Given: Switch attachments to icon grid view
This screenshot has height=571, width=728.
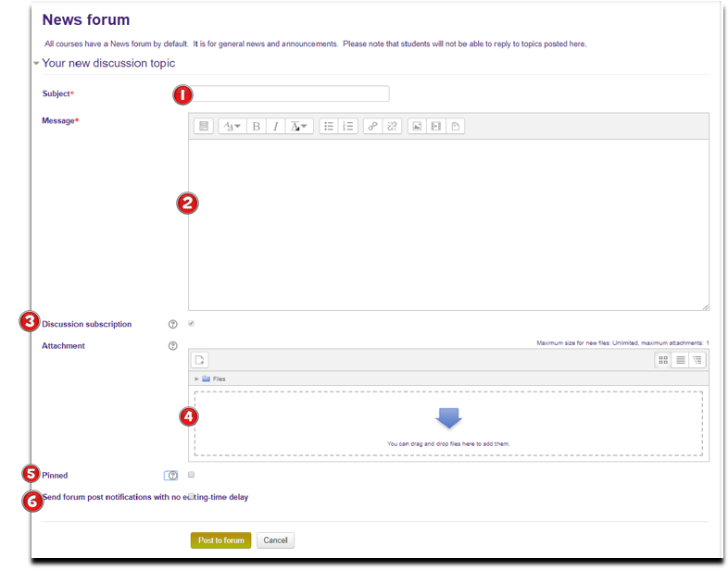Looking at the screenshot, I should pyautogui.click(x=663, y=360).
